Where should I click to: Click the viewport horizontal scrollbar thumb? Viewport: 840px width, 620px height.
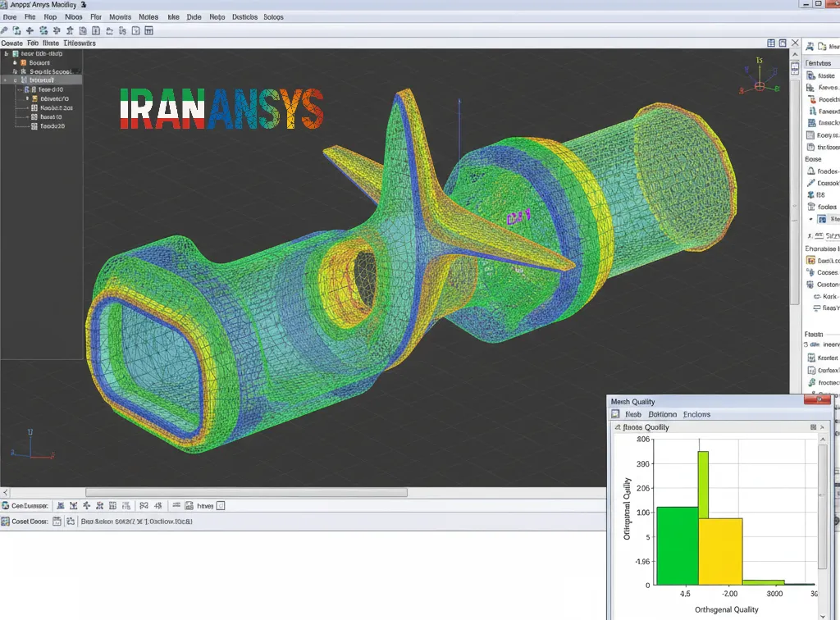(x=246, y=492)
